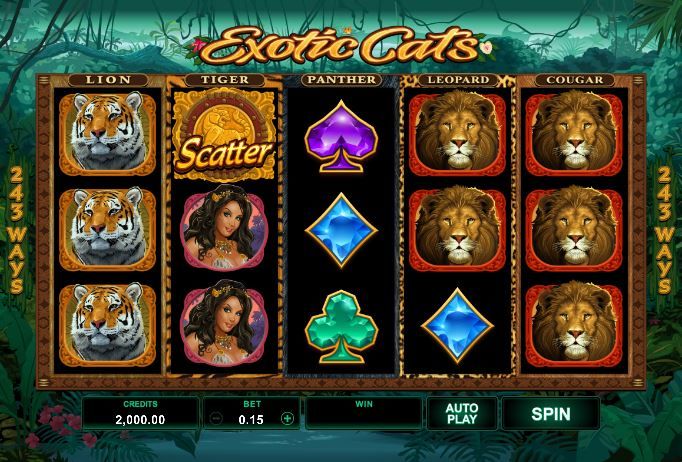This screenshot has height=462, width=682.
Task: Select the purple spade gem symbol
Action: pos(341,137)
